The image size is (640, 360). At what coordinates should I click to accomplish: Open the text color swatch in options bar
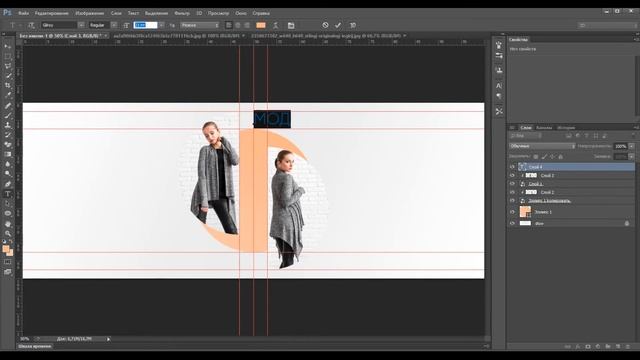(261, 25)
